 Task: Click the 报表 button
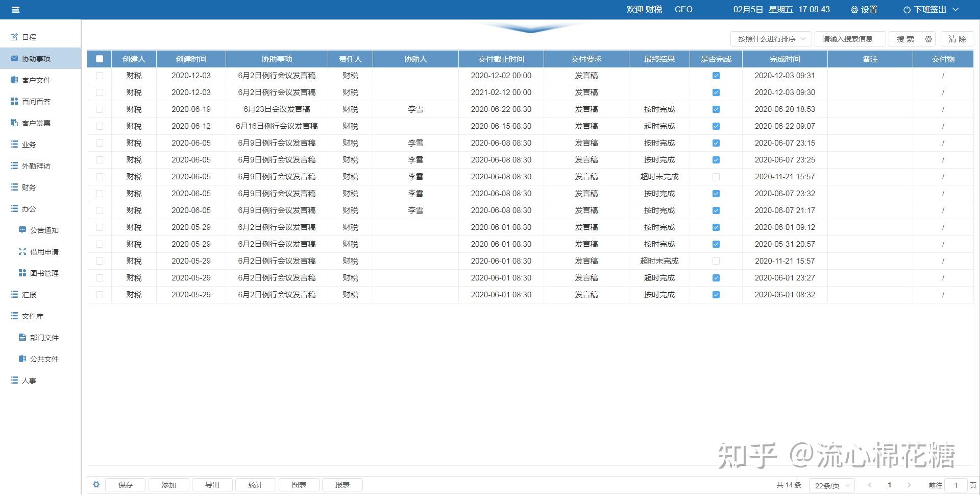(342, 485)
